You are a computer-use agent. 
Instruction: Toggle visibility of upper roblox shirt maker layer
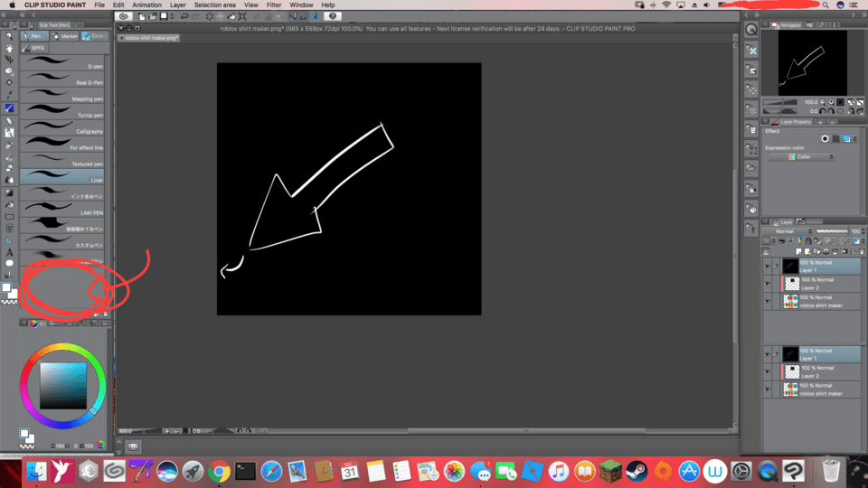[768, 301]
